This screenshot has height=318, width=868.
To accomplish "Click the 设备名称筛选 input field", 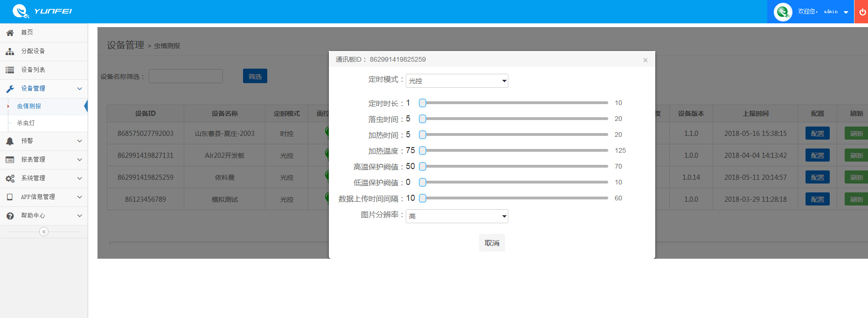I will coord(186,76).
